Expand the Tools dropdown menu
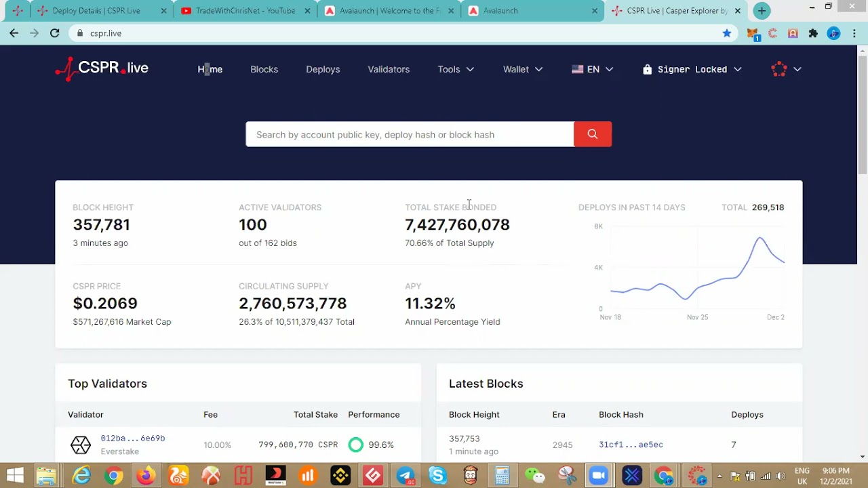 [456, 69]
